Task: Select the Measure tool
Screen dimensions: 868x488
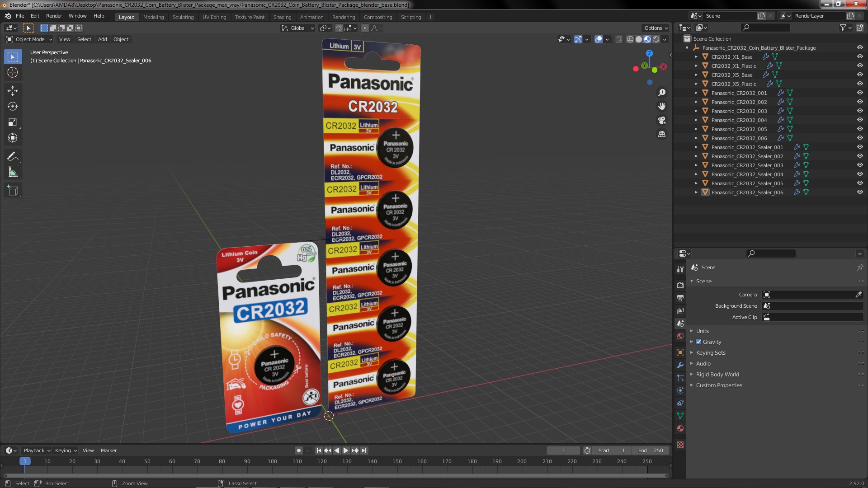Action: coord(13,173)
